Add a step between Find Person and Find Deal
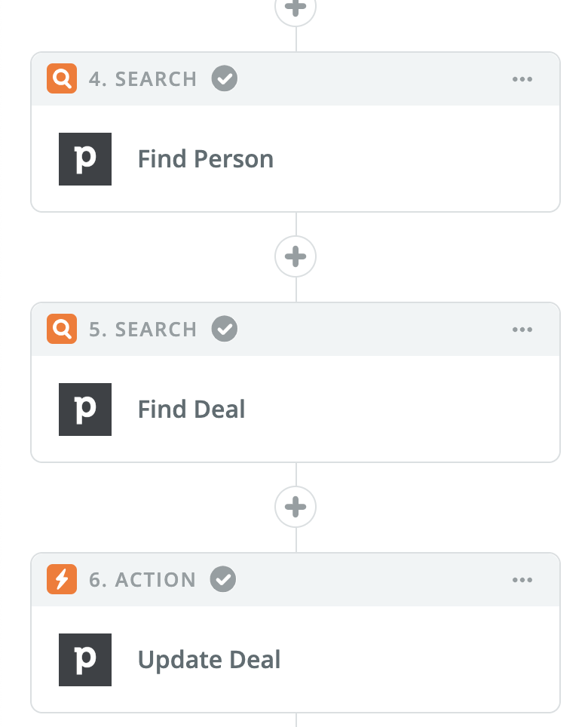 click(296, 256)
